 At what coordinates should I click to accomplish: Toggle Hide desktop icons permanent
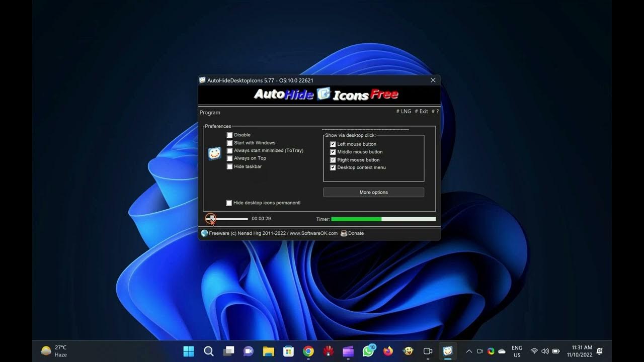pos(229,203)
